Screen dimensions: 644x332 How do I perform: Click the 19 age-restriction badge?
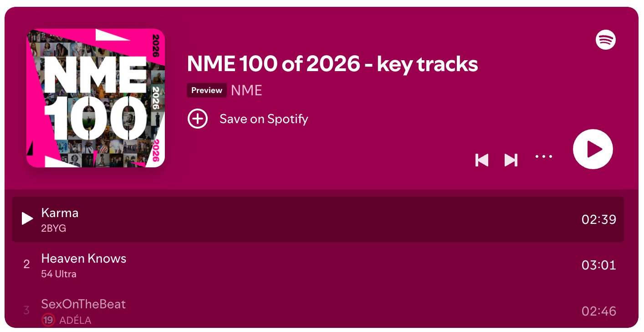coord(48,320)
